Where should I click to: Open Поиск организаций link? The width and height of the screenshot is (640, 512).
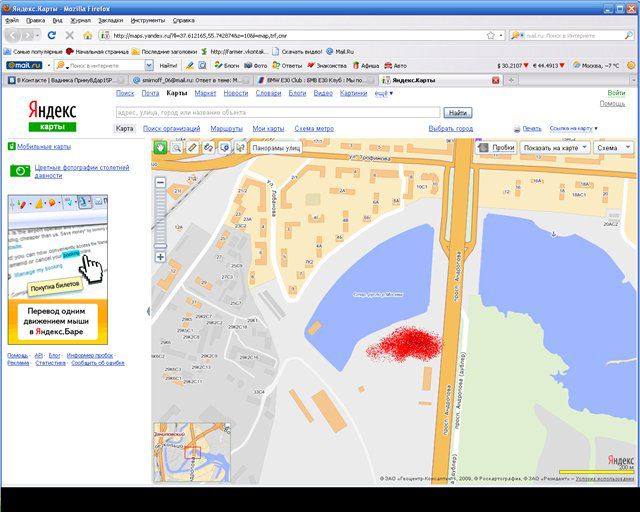(x=171, y=128)
